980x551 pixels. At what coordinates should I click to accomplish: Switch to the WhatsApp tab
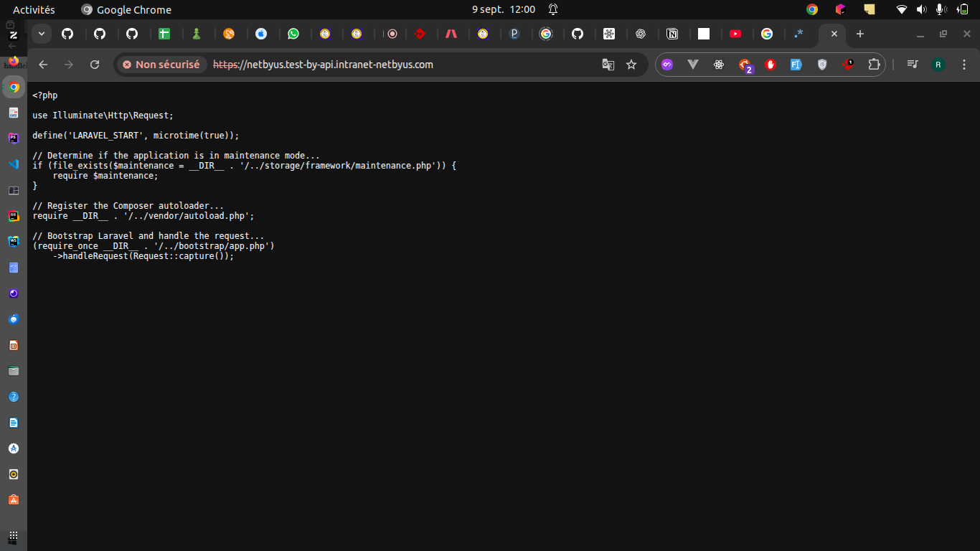(x=293, y=34)
